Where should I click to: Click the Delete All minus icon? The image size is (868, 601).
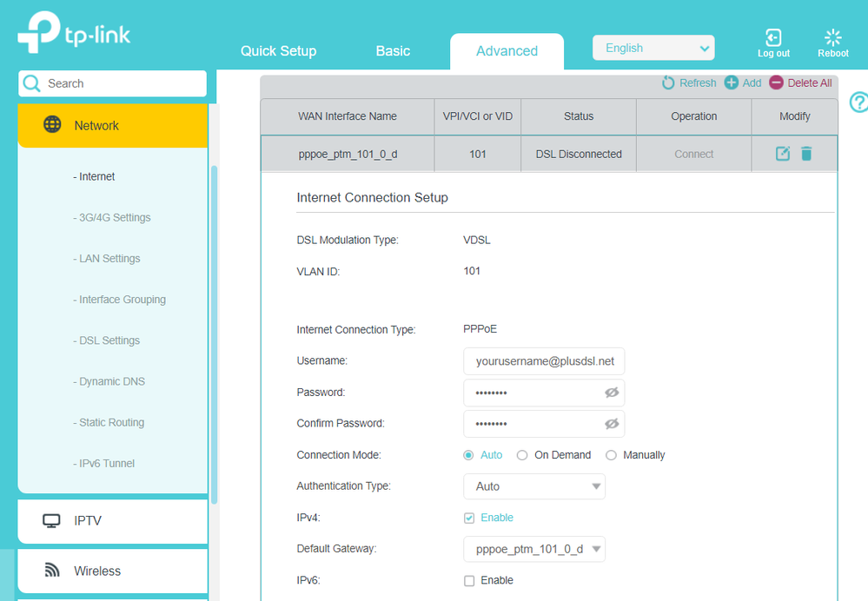point(776,83)
